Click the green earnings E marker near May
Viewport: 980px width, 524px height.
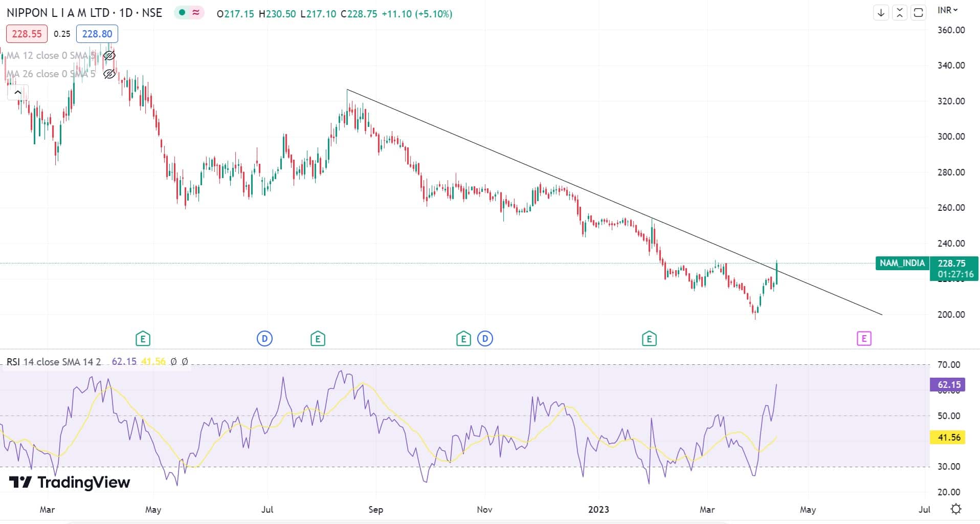(143, 338)
